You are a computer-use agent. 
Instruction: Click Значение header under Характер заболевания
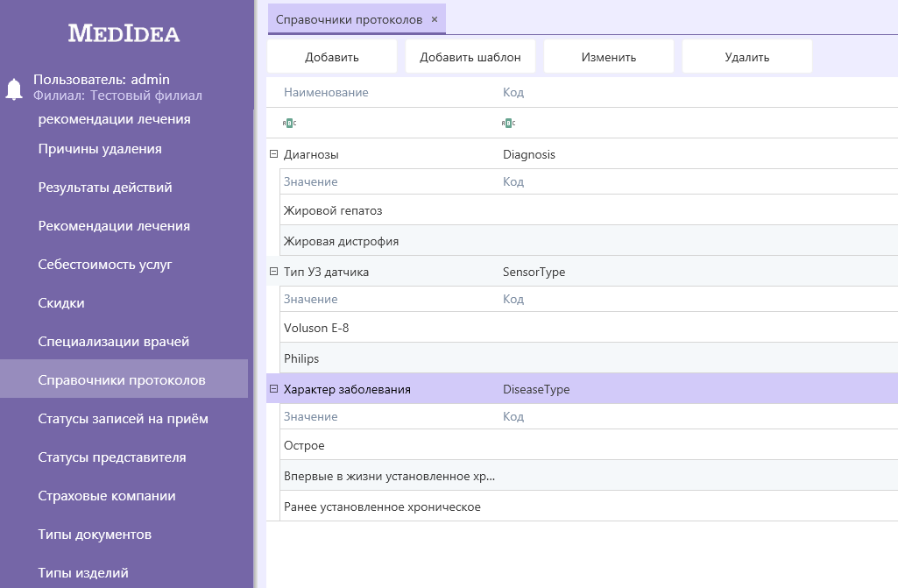pyautogui.click(x=310, y=416)
